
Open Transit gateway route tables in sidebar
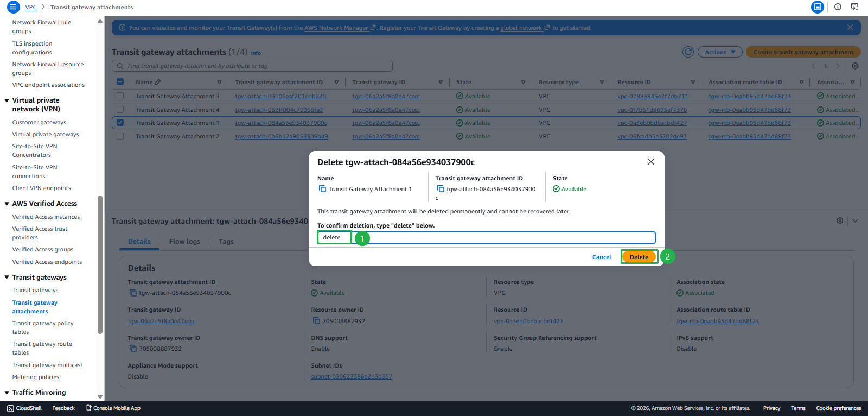(42, 348)
